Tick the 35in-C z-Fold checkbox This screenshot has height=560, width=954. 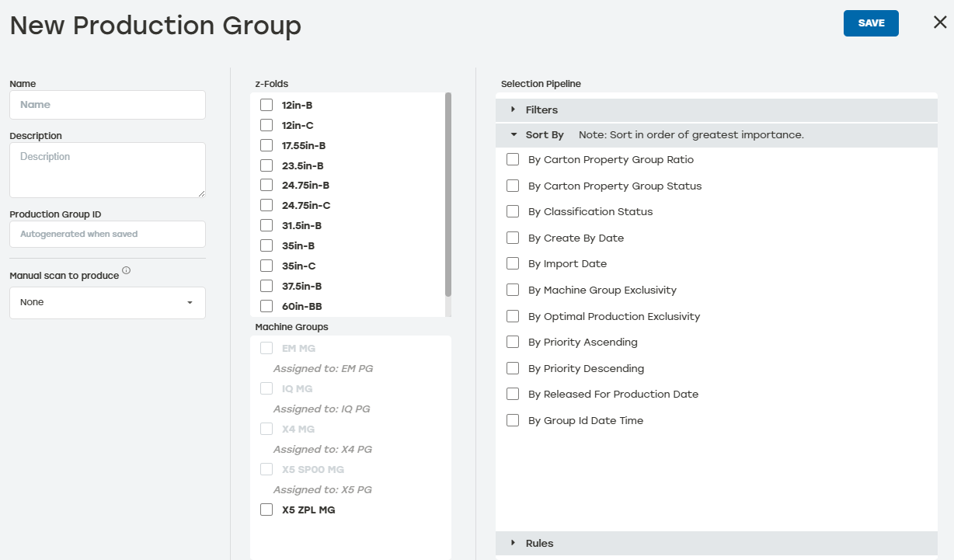point(266,266)
